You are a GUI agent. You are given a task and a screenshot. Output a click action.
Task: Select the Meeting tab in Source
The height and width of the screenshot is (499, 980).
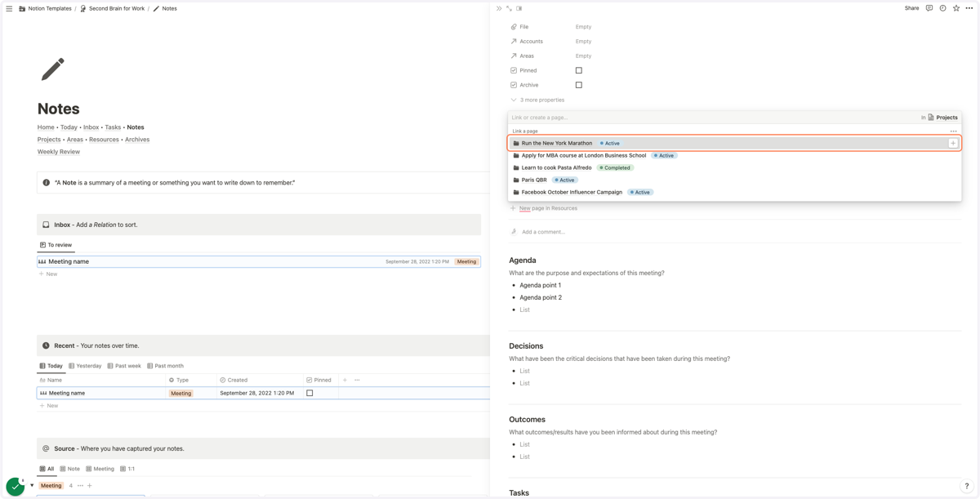[x=100, y=469]
